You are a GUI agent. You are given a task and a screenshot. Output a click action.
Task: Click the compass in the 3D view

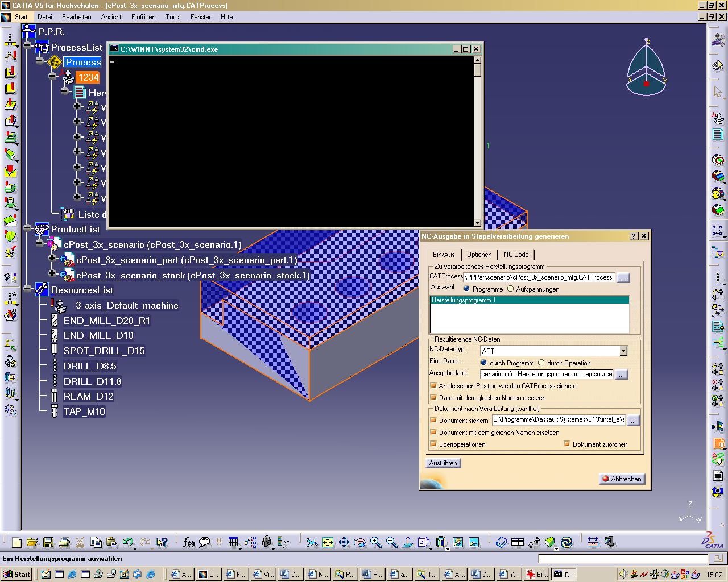point(646,67)
